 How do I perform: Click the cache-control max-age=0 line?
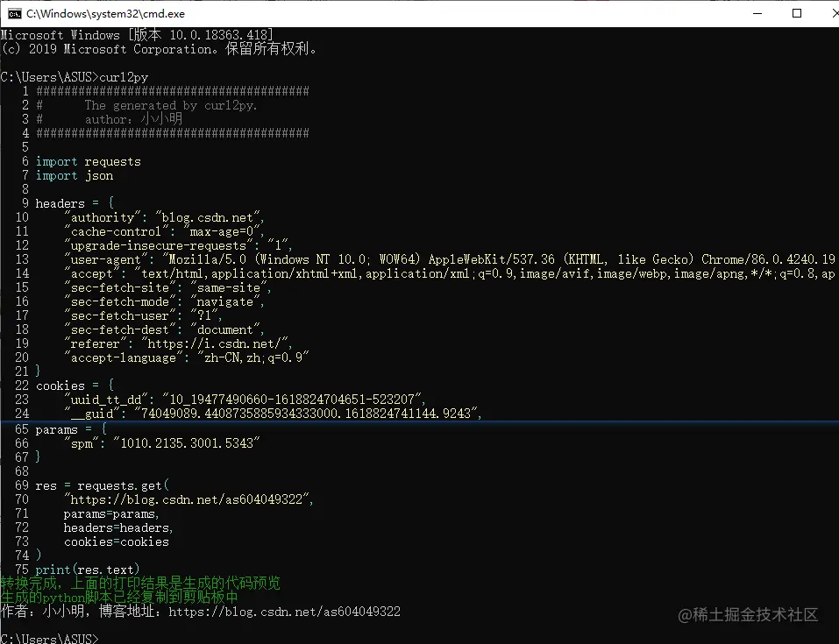pos(164,231)
